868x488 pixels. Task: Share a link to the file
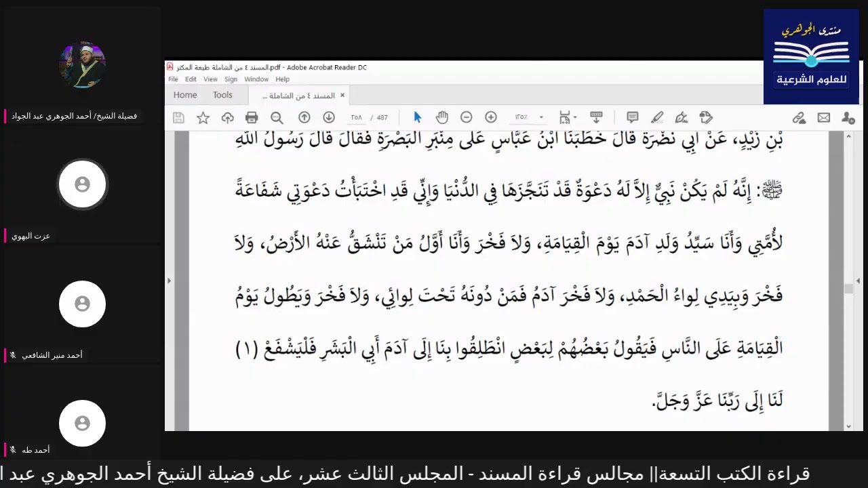pyautogui.click(x=800, y=118)
